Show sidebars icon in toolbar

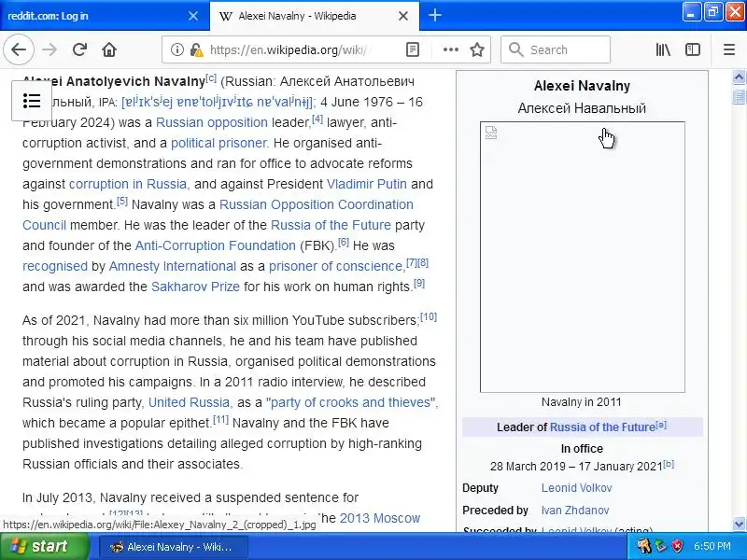[692, 49]
